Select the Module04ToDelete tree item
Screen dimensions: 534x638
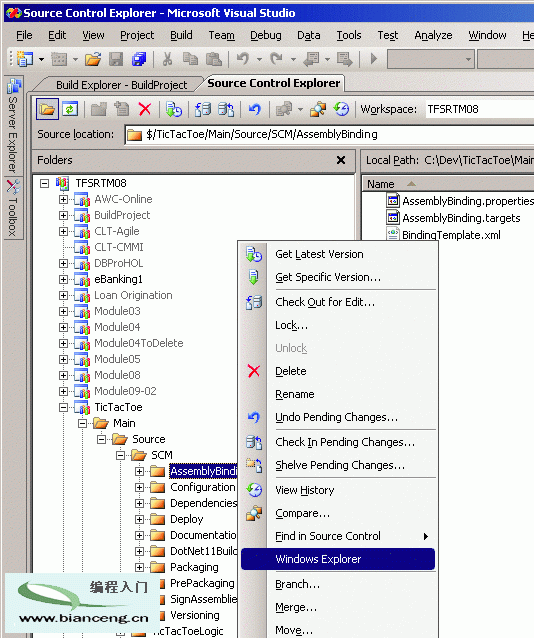(x=139, y=343)
